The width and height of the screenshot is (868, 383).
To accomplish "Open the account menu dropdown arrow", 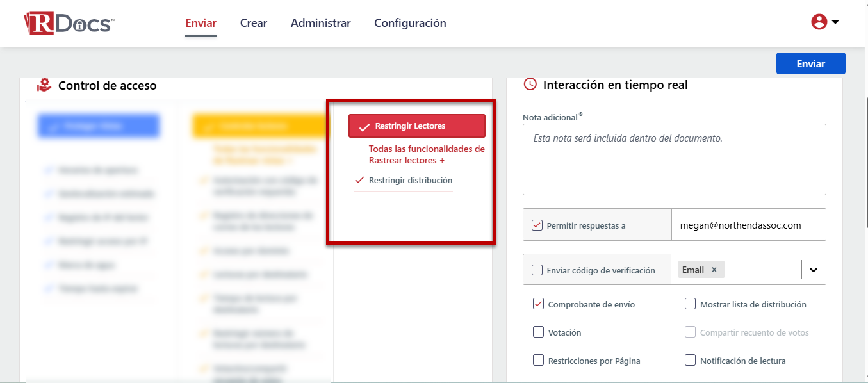I will point(835,22).
